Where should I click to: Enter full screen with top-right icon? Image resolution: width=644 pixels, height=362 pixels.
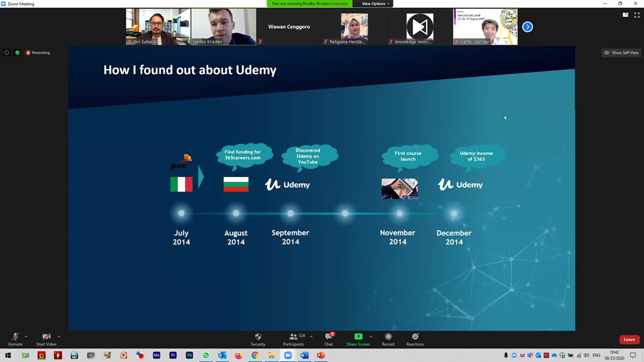(x=636, y=15)
